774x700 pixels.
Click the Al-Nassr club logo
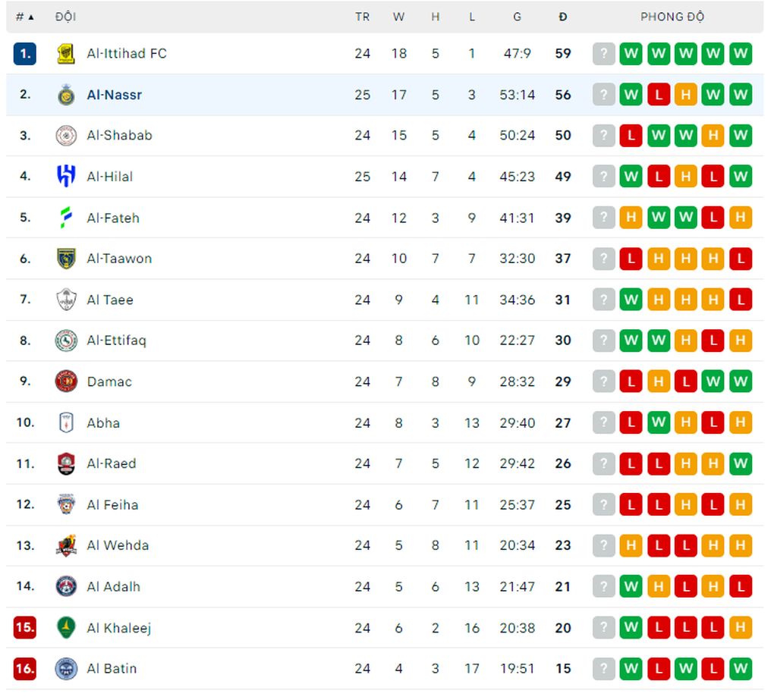point(66,95)
